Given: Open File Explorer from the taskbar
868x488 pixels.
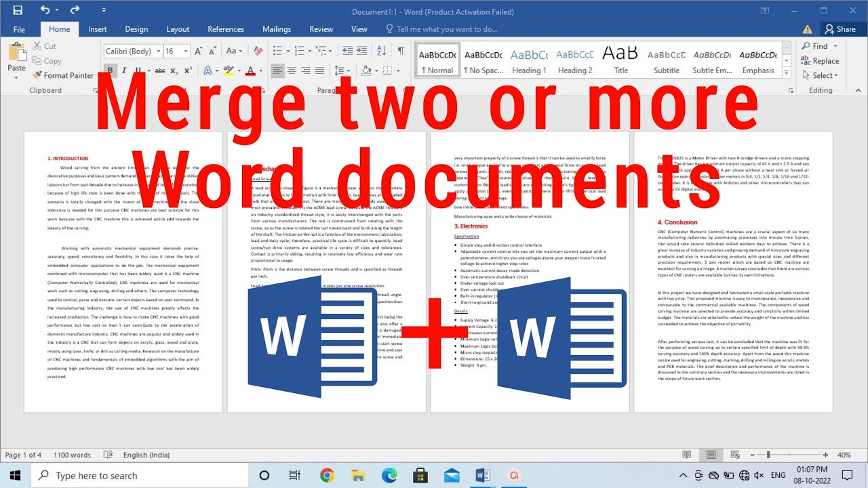Looking at the screenshot, I should (x=358, y=475).
